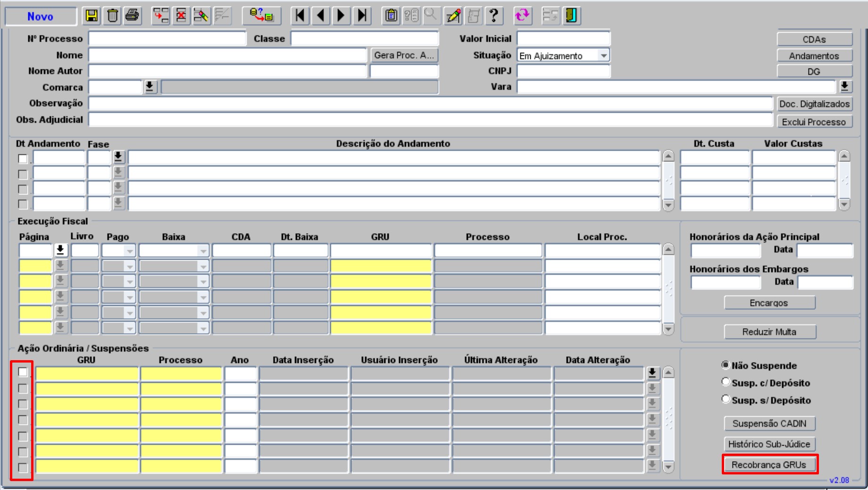Click the question mark help icon
Viewport: 868px width, 490px height.
tap(494, 16)
